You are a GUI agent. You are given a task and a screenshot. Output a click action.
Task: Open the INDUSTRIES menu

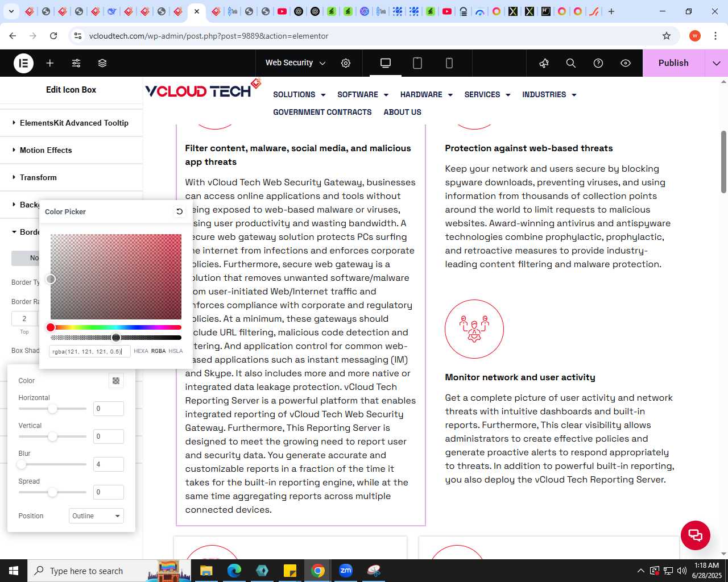coord(549,94)
